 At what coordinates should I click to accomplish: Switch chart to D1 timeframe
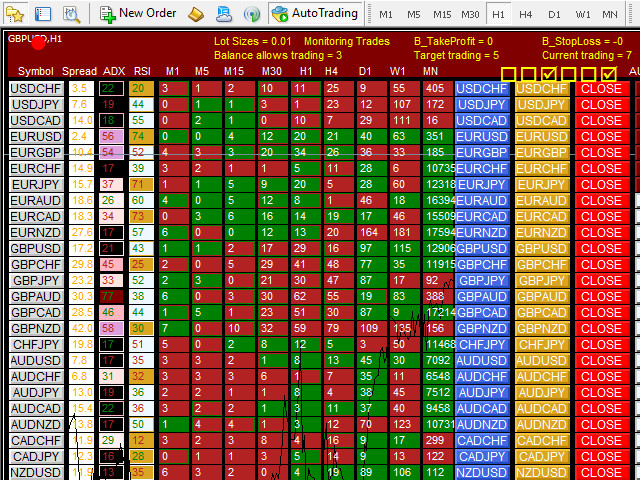(x=554, y=15)
